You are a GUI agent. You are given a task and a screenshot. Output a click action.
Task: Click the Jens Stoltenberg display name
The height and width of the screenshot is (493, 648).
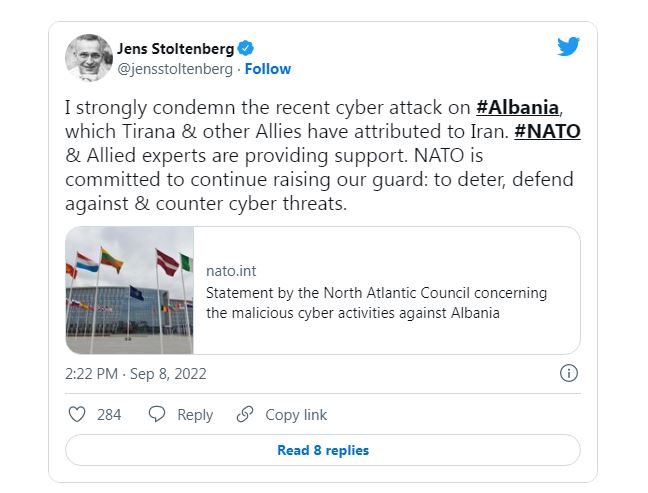click(175, 48)
